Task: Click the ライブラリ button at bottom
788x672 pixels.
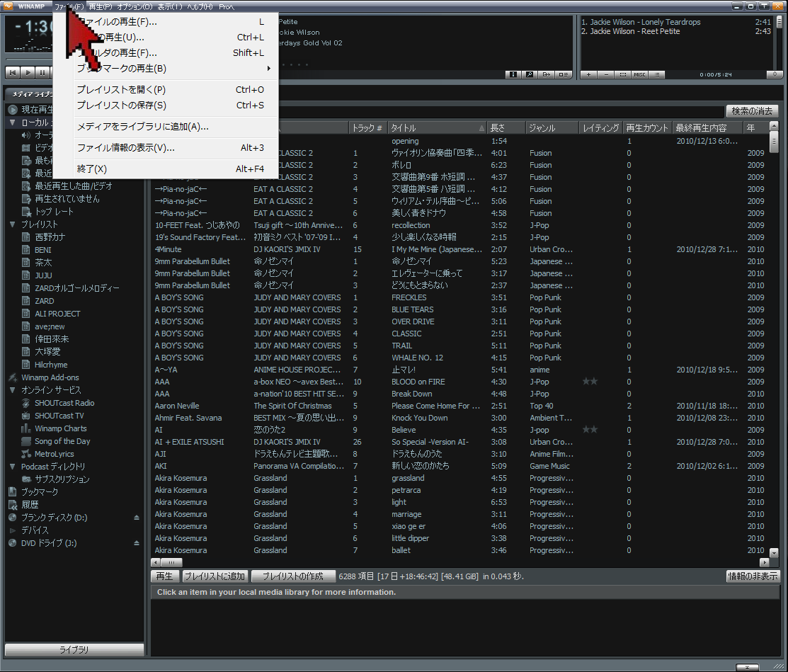Action: (74, 649)
